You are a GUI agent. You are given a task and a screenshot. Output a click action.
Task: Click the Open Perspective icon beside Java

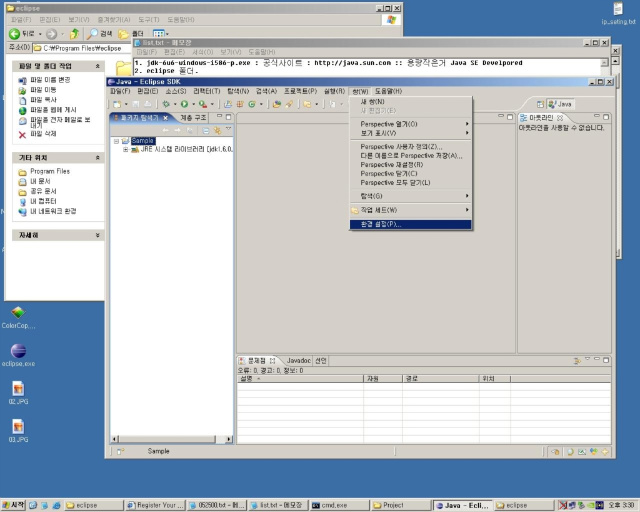(540, 104)
